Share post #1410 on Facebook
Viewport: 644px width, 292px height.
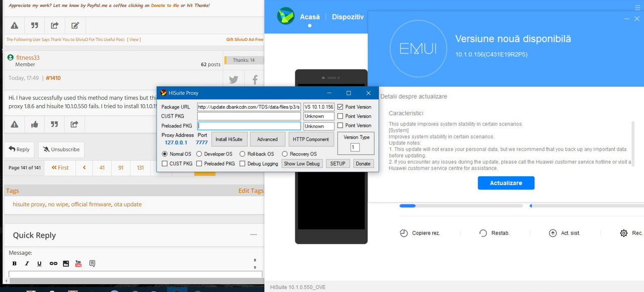255,79
